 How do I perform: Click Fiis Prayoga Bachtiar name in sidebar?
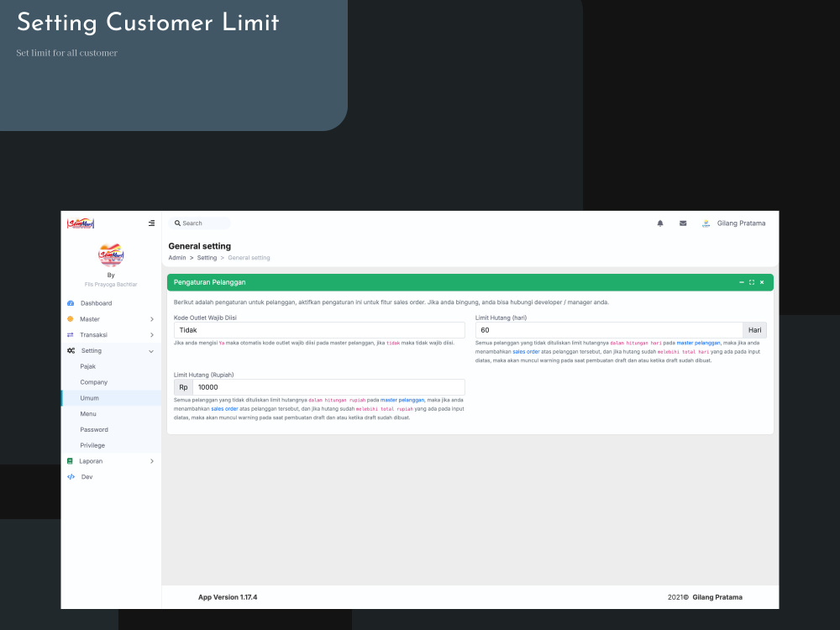[x=111, y=285]
